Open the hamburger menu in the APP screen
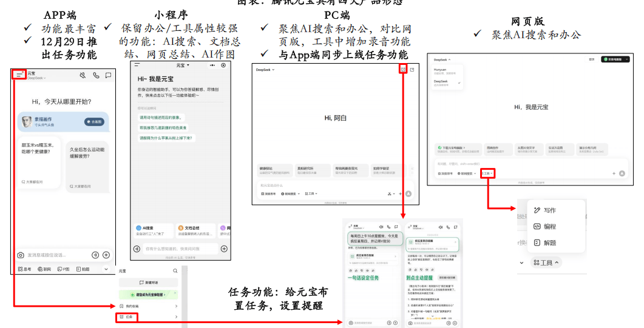Screen dimensions: 644x328 [19, 74]
